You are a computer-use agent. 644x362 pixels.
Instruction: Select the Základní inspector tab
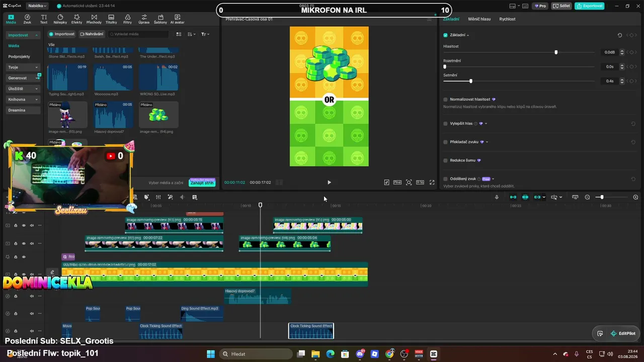(451, 19)
